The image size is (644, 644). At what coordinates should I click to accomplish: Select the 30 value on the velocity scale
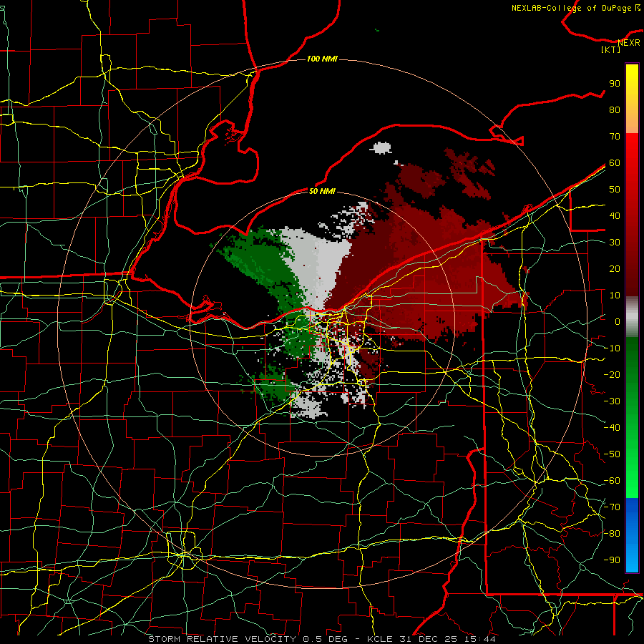[615, 243]
